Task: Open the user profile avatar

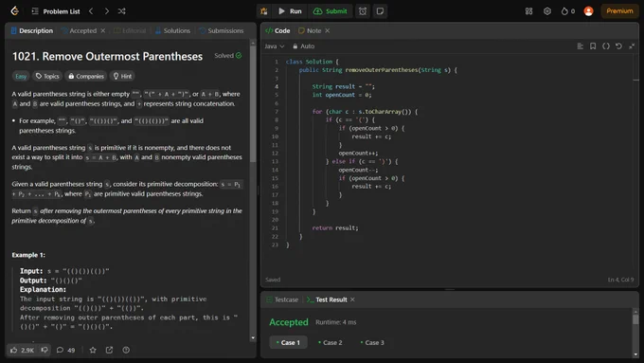Action: click(x=588, y=11)
